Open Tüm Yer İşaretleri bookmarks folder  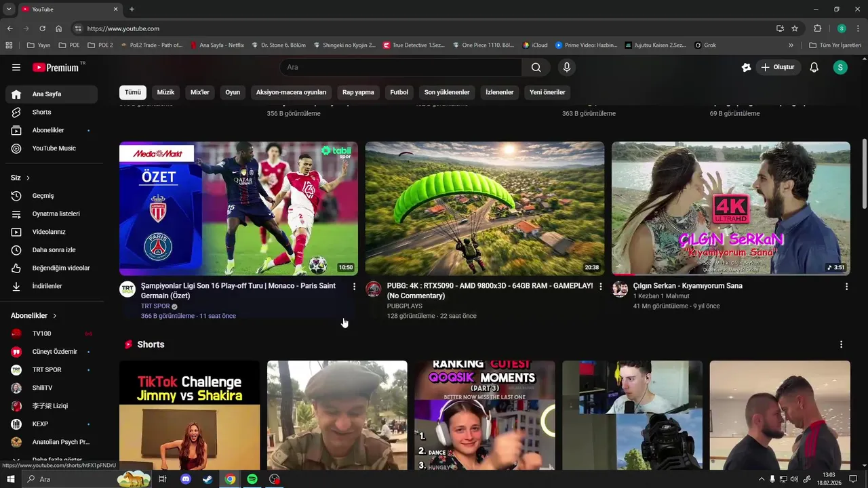tap(835, 45)
